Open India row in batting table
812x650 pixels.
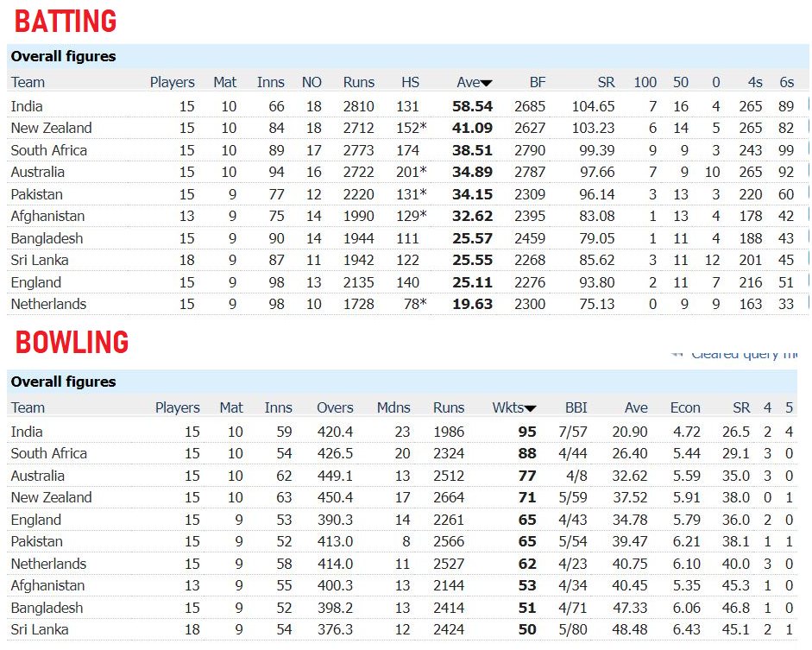(27, 106)
